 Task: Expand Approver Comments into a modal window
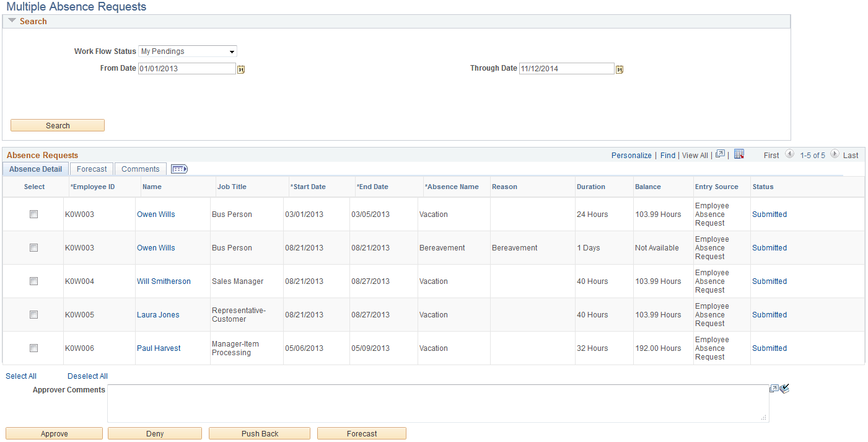(774, 388)
